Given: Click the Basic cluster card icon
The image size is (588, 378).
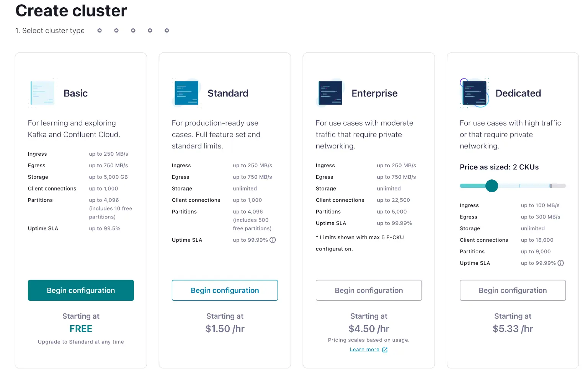Looking at the screenshot, I should pyautogui.click(x=42, y=93).
